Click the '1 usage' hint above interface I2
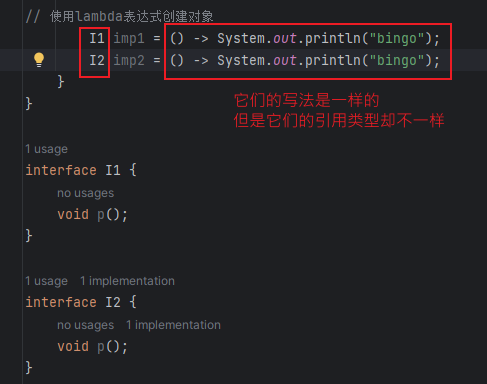 click(x=46, y=281)
